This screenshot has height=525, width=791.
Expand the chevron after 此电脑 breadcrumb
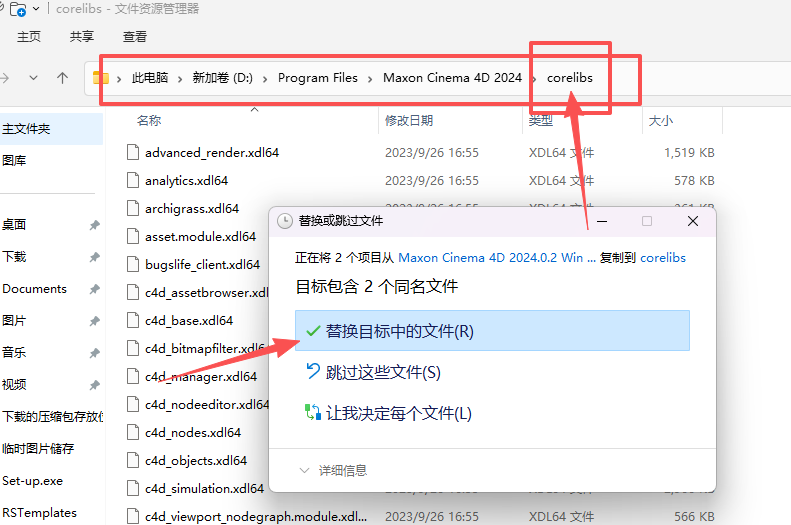[180, 79]
